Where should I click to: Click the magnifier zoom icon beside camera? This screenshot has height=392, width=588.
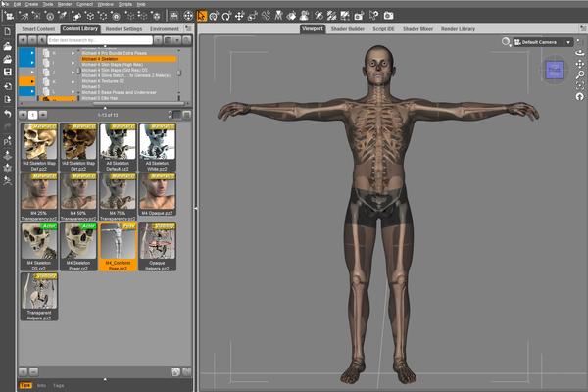click(x=506, y=42)
